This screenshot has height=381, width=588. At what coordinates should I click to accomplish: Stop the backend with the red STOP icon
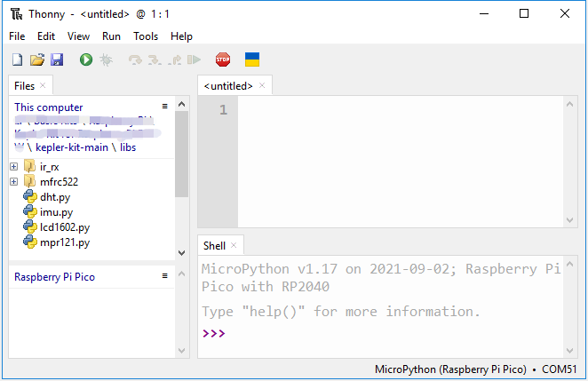(x=223, y=60)
